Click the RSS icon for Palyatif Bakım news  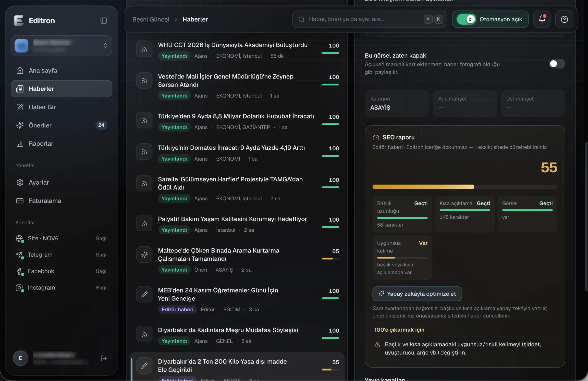pyautogui.click(x=144, y=223)
